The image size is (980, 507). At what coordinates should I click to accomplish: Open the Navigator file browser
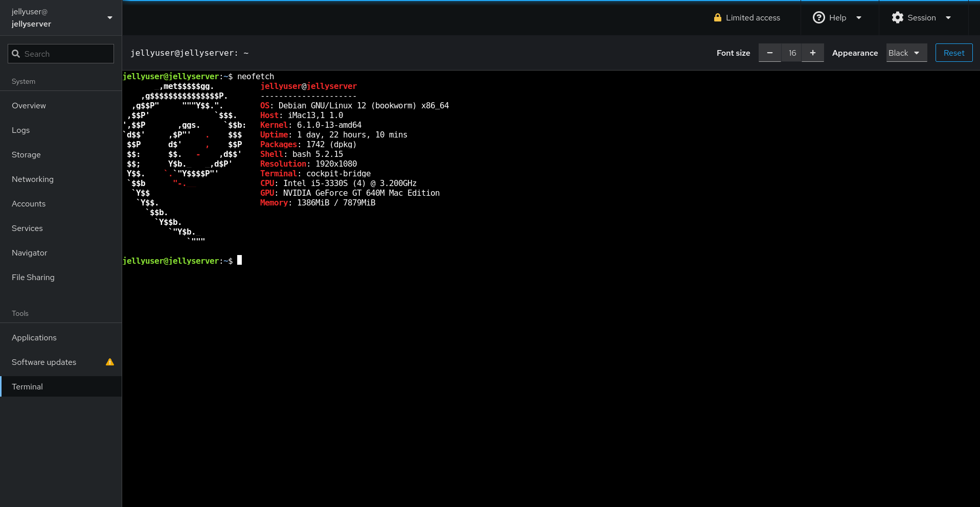click(x=61, y=253)
